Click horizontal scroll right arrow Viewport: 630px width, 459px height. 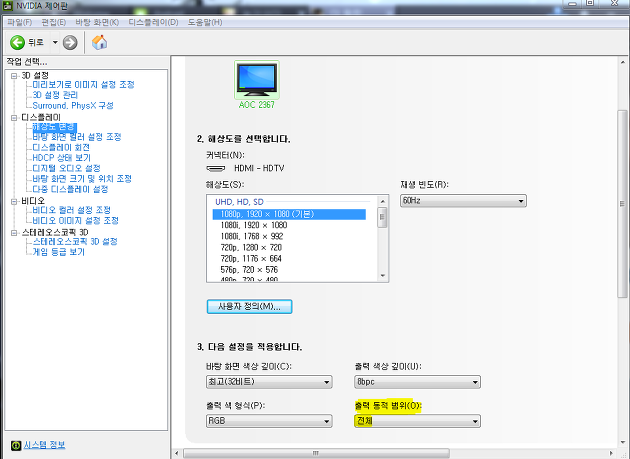tap(612, 453)
